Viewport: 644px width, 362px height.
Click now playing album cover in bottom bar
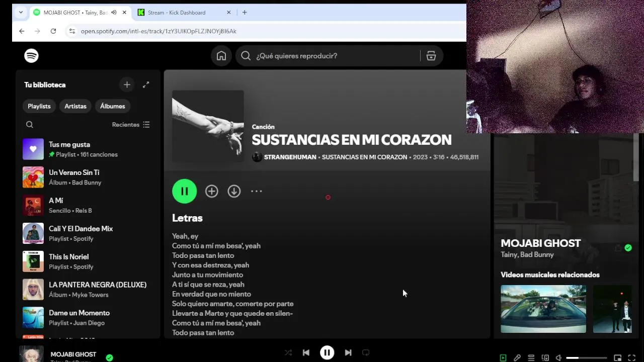(x=31, y=354)
